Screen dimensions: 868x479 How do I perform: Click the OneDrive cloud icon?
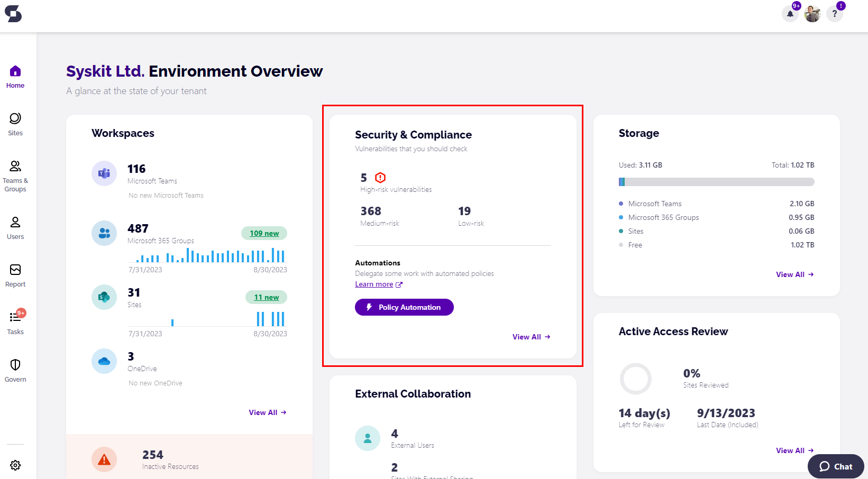click(x=104, y=361)
